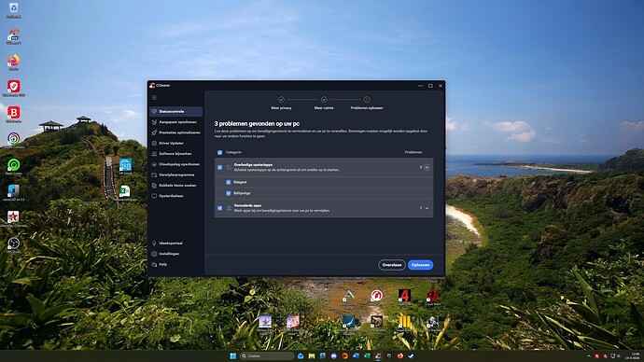Image resolution: width=644 pixels, height=362 pixels.
Task: Open the HP Smart desktop icon
Action: click(x=125, y=166)
